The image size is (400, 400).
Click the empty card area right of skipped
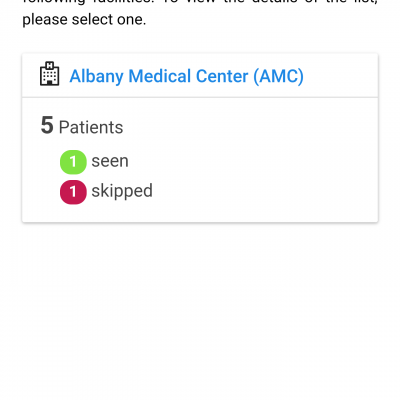[x=265, y=192]
